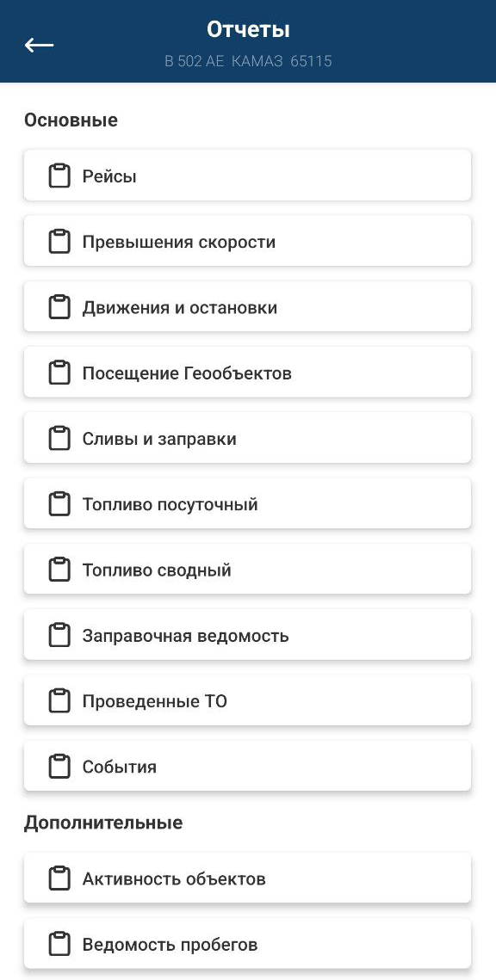The image size is (496, 980).
Task: Open the Топливо посуточный report
Action: click(248, 503)
